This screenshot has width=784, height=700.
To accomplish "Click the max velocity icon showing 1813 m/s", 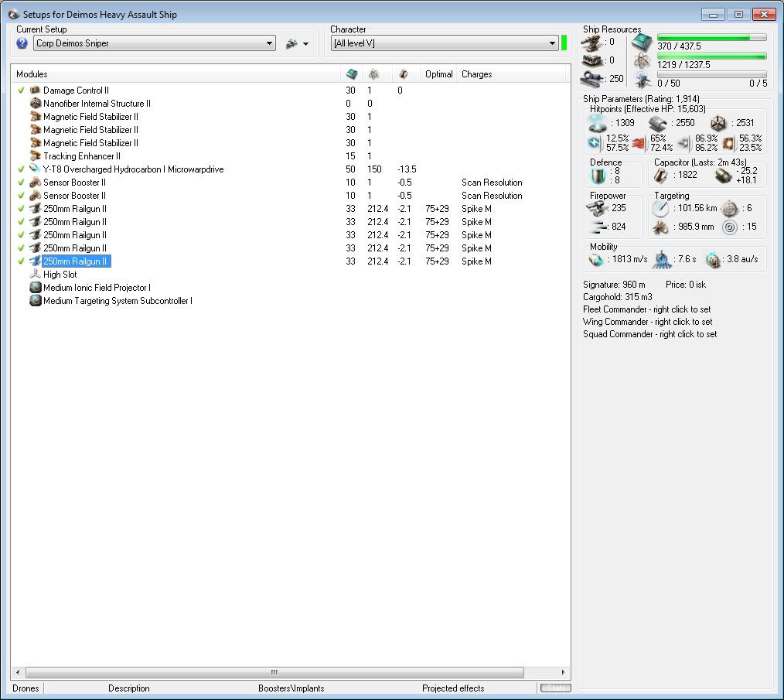I will (596, 259).
